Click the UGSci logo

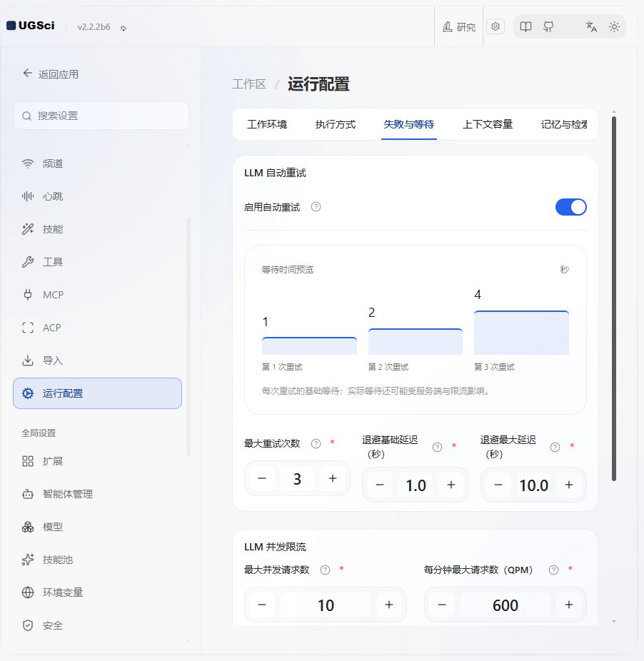click(31, 26)
